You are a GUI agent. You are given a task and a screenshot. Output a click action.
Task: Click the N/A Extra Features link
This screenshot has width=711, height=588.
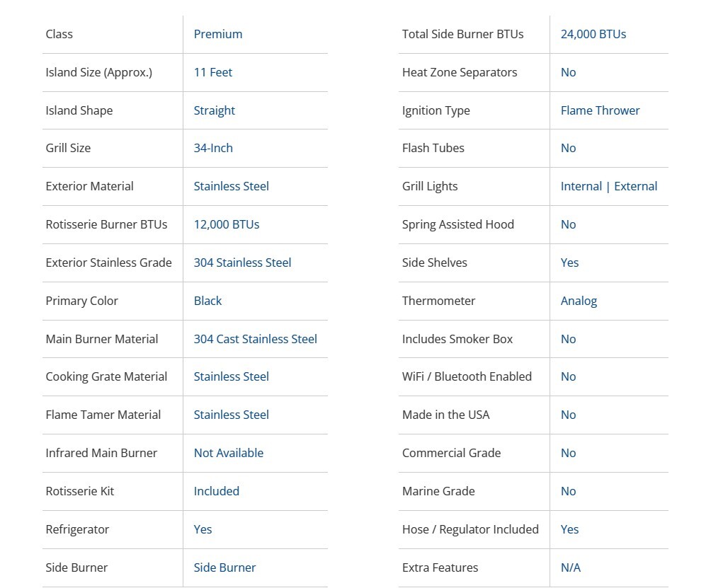click(x=570, y=567)
